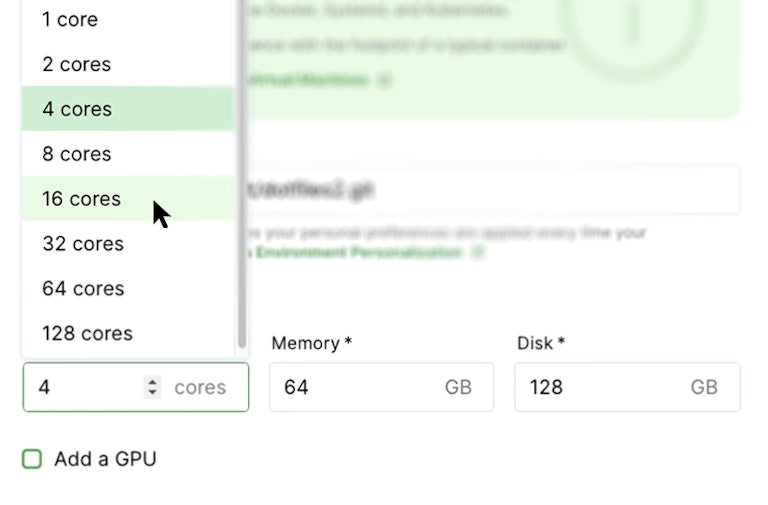Select "8 cores" in the dropdown list

[76, 154]
